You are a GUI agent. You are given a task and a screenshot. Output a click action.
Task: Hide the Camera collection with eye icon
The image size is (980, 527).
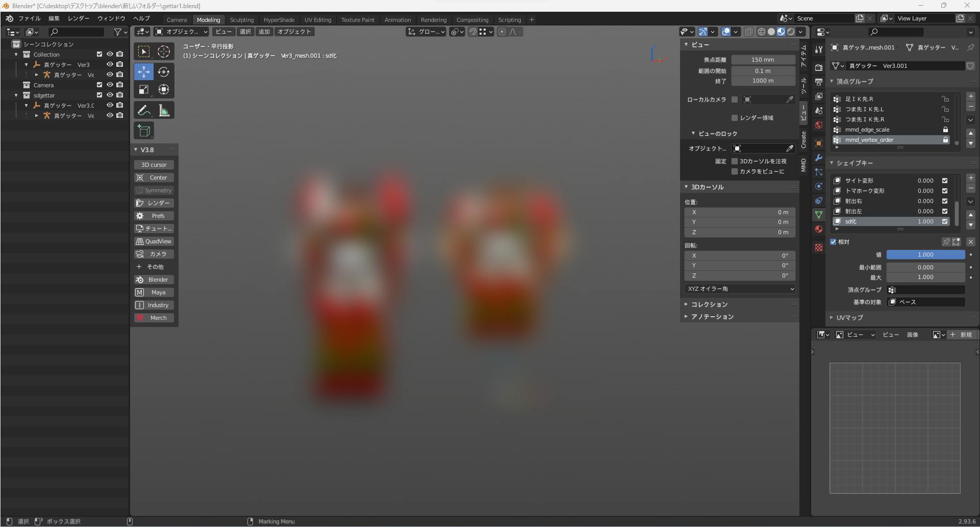(110, 85)
